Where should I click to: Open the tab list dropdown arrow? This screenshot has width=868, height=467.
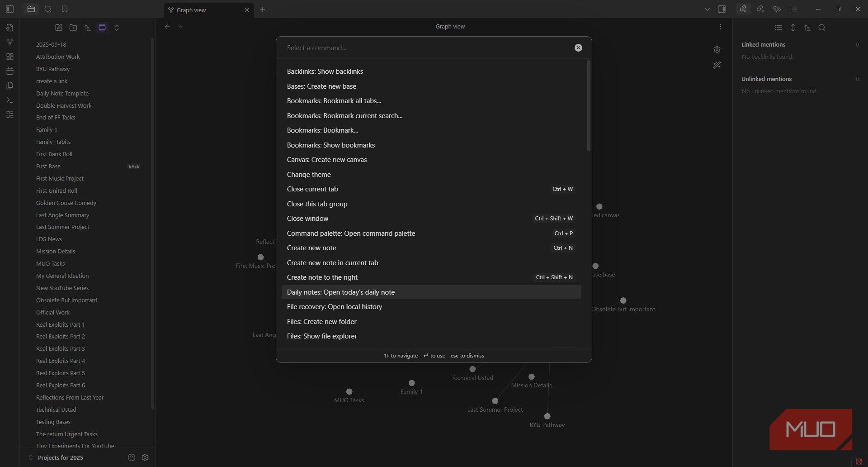coord(708,10)
